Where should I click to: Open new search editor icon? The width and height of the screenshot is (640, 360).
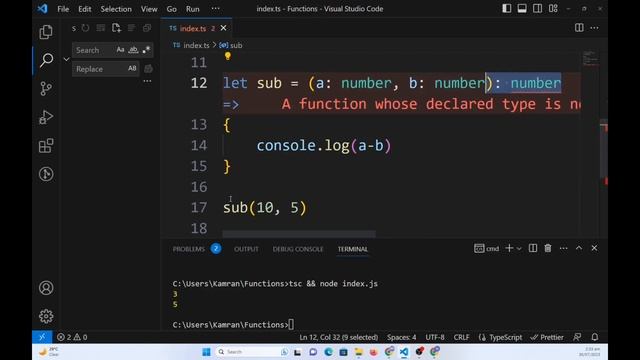point(116,28)
